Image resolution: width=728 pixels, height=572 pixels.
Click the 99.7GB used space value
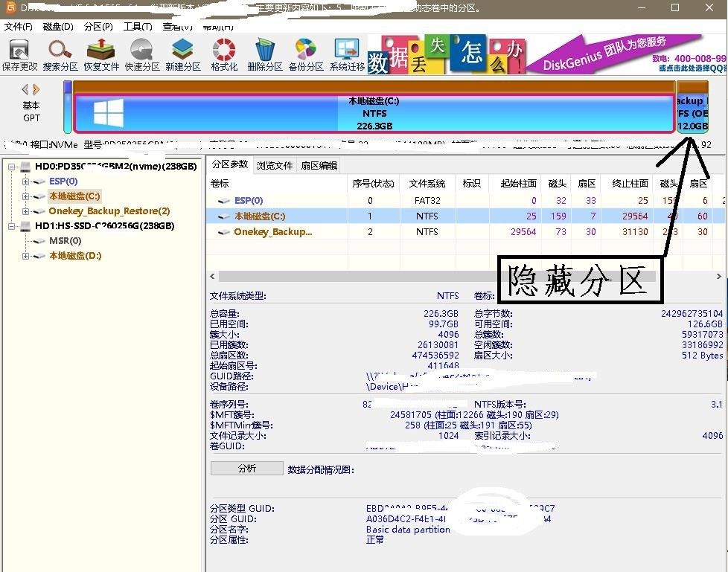(x=444, y=324)
